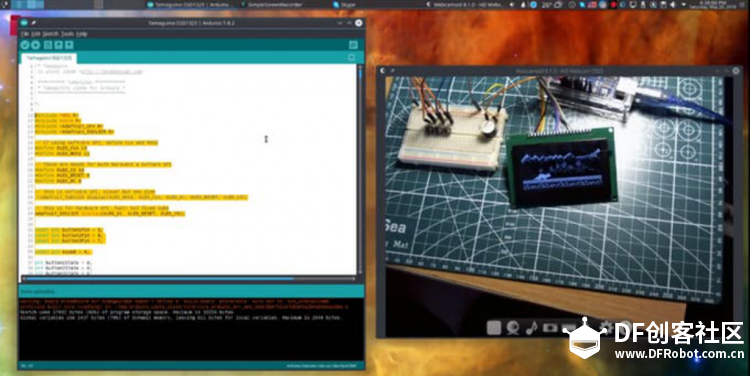Click the virtual desktop pager in top panel
Viewport: 750px width, 376px height.
28,4
